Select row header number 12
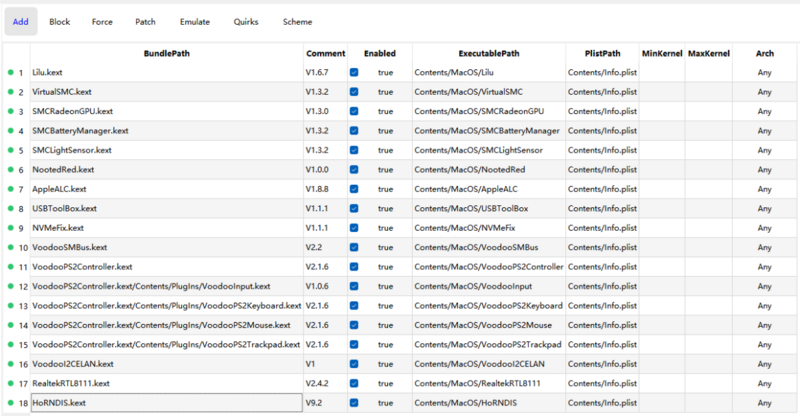Viewport: 800px width, 416px height. coord(16,286)
